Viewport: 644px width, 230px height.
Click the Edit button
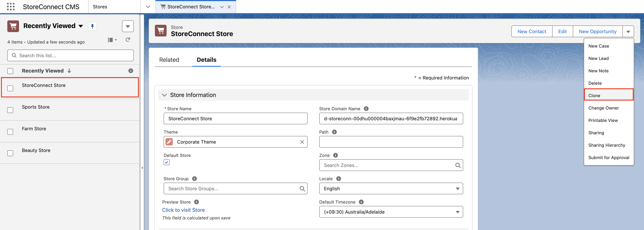click(x=563, y=31)
